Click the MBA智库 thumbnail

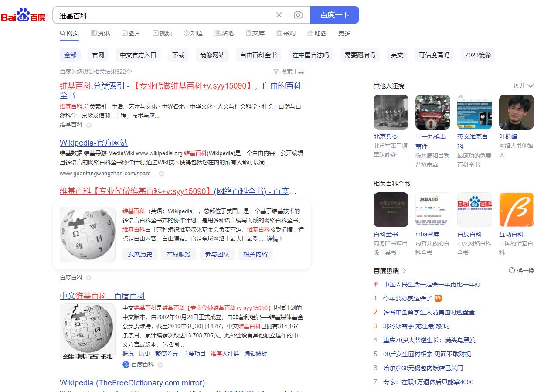[433, 210]
